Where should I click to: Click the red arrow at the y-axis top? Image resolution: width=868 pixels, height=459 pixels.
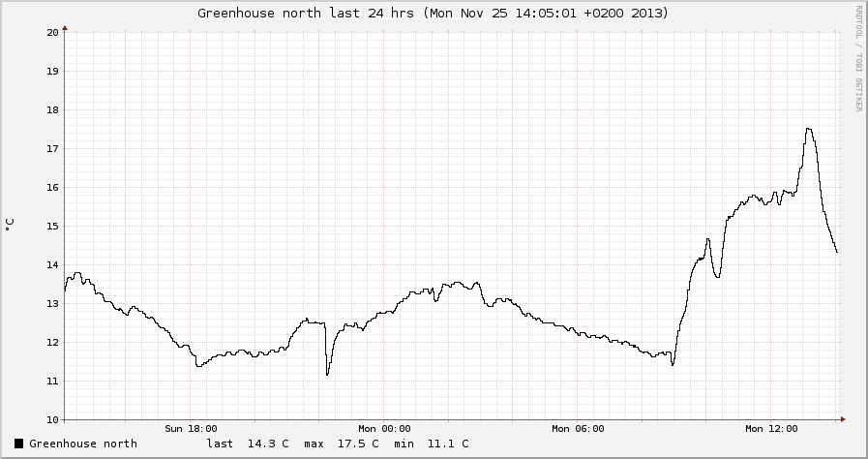point(65,28)
